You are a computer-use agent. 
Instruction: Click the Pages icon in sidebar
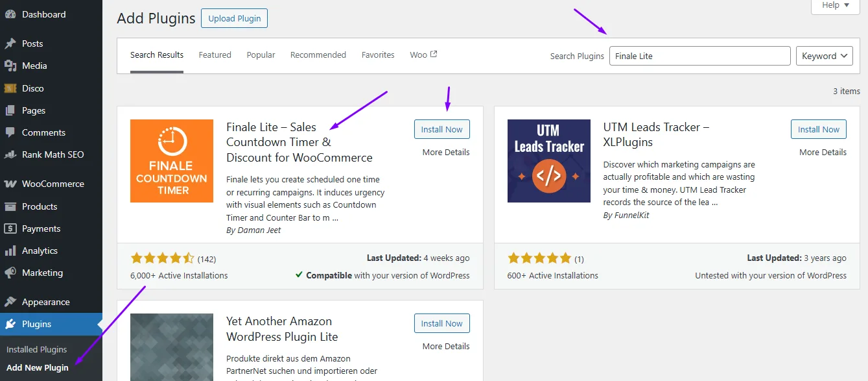pos(10,110)
